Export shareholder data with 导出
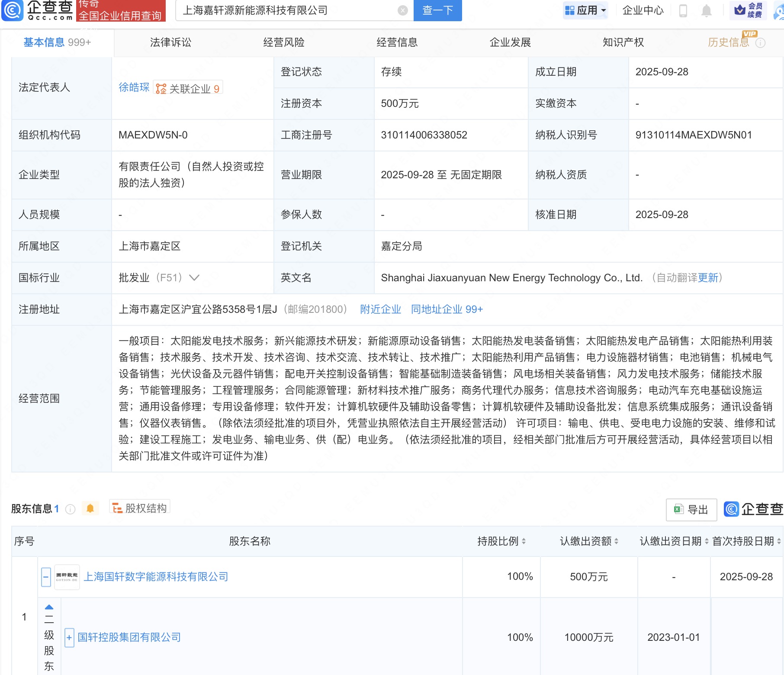Viewport: 784px width, 675px height. [x=691, y=510]
